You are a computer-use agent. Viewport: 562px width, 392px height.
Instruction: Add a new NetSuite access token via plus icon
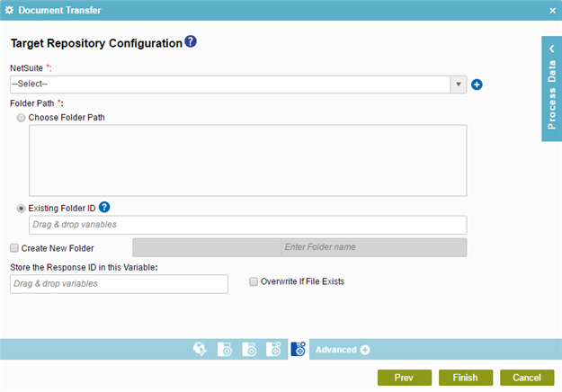477,85
